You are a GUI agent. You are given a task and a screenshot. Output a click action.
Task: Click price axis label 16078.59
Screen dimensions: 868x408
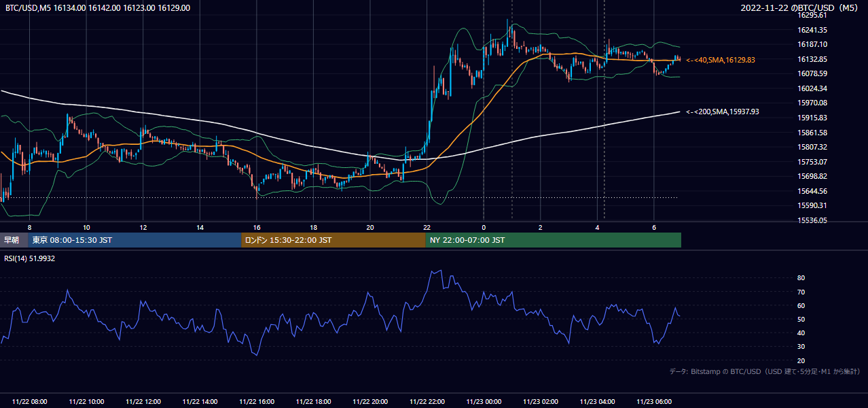[812, 73]
